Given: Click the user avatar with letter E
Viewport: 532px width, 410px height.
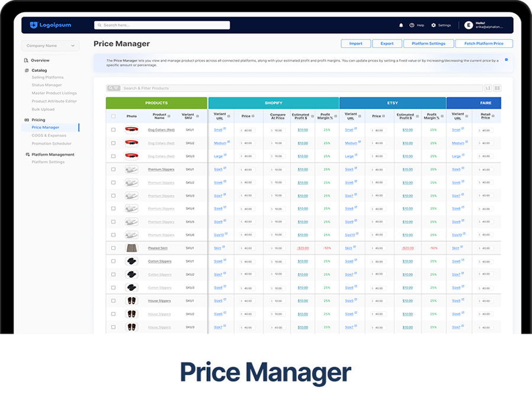Looking at the screenshot, I should click(x=468, y=25).
